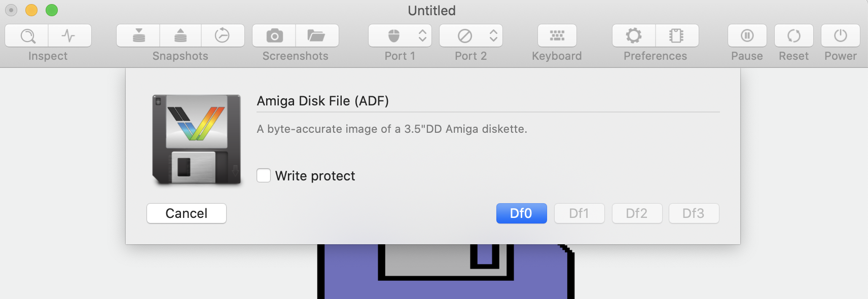This screenshot has height=299, width=868.
Task: Cancel the disk insertion dialog
Action: click(x=186, y=213)
